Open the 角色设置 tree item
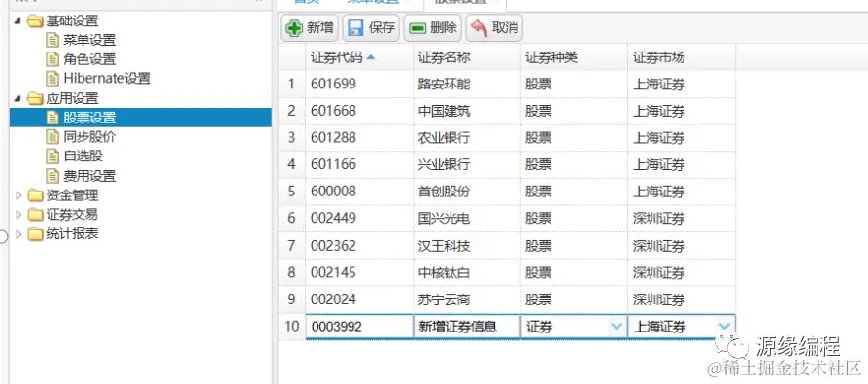The width and height of the screenshot is (868, 384). tap(89, 59)
